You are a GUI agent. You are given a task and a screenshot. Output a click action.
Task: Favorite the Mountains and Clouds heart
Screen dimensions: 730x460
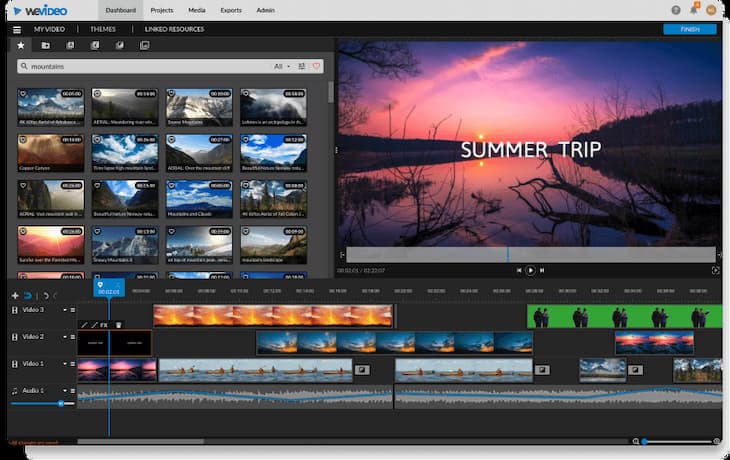[171, 185]
